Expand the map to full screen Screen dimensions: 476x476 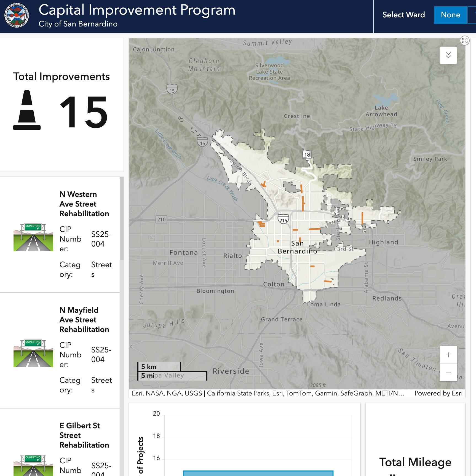(x=465, y=41)
